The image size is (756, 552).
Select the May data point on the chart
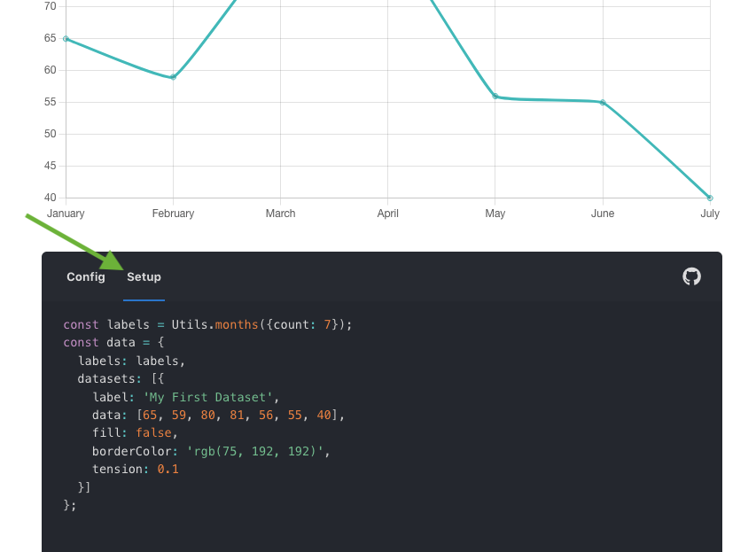[495, 97]
